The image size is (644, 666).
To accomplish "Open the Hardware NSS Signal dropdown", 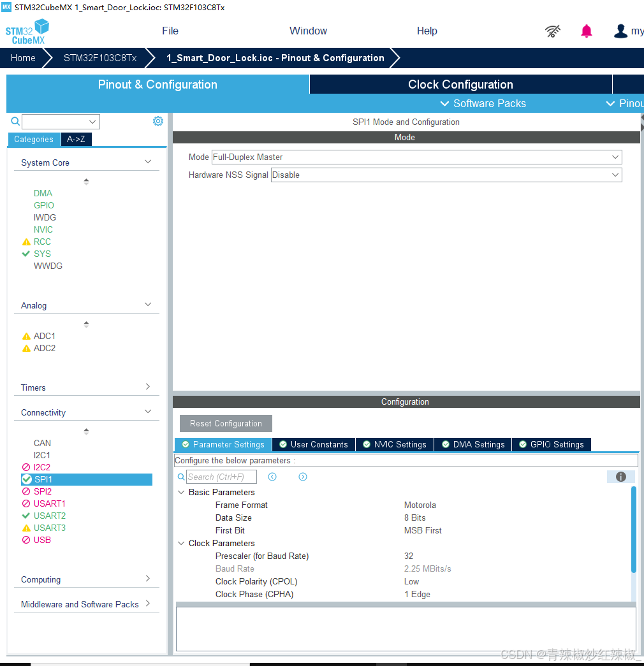I will (x=446, y=175).
